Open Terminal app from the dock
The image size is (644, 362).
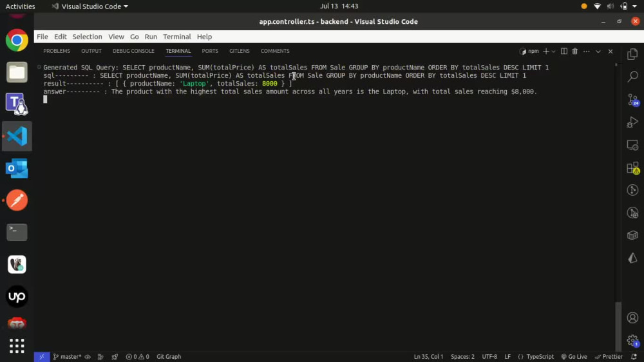17,232
